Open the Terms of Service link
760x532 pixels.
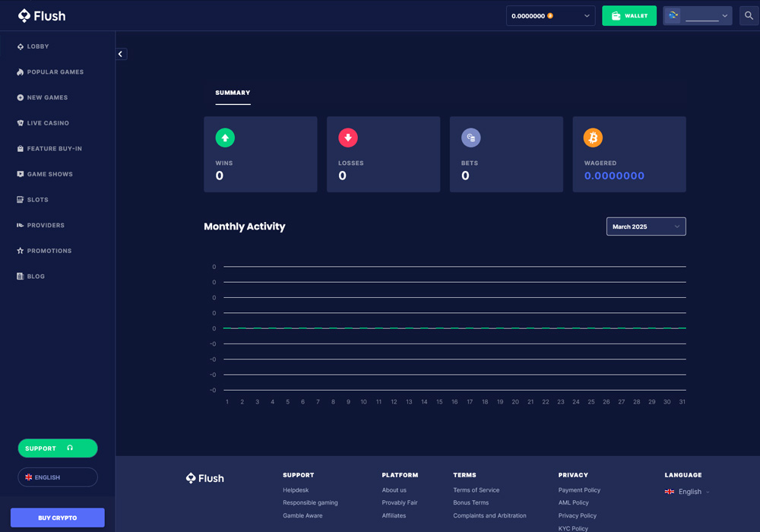tap(477, 490)
